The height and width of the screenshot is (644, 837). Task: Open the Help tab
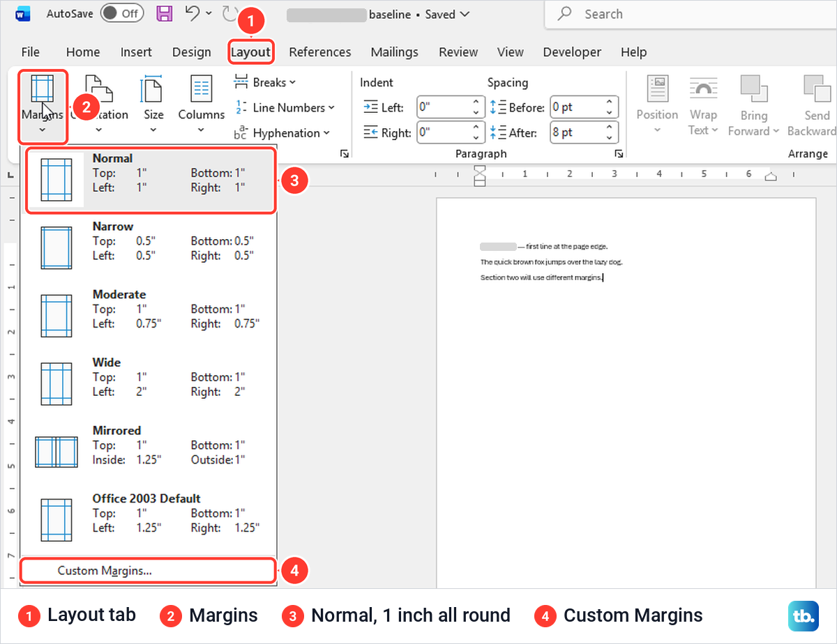(634, 52)
